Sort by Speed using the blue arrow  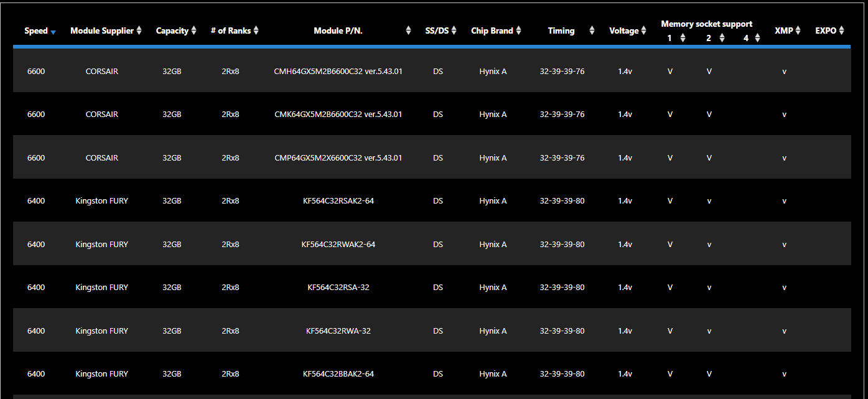[53, 32]
